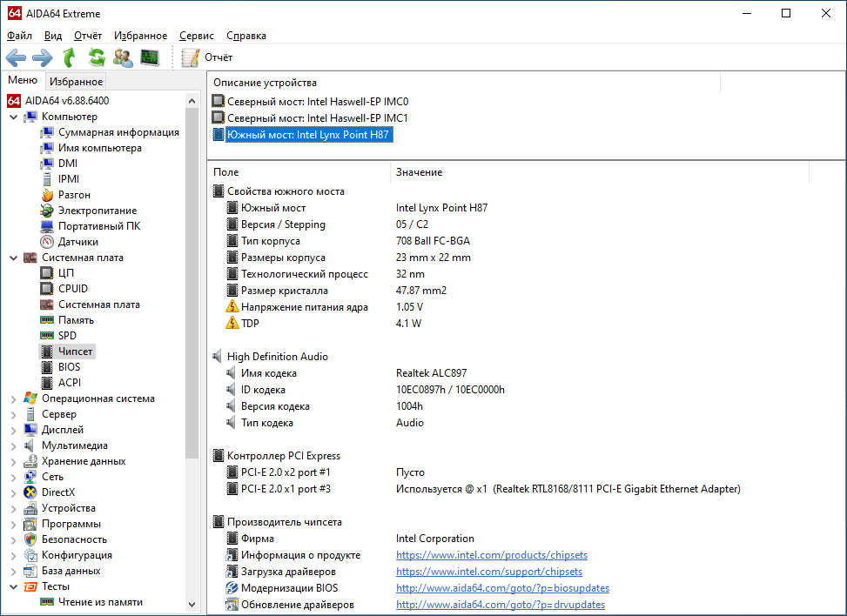Expand the DirectX tree node
The image size is (847, 616).
coord(14,492)
